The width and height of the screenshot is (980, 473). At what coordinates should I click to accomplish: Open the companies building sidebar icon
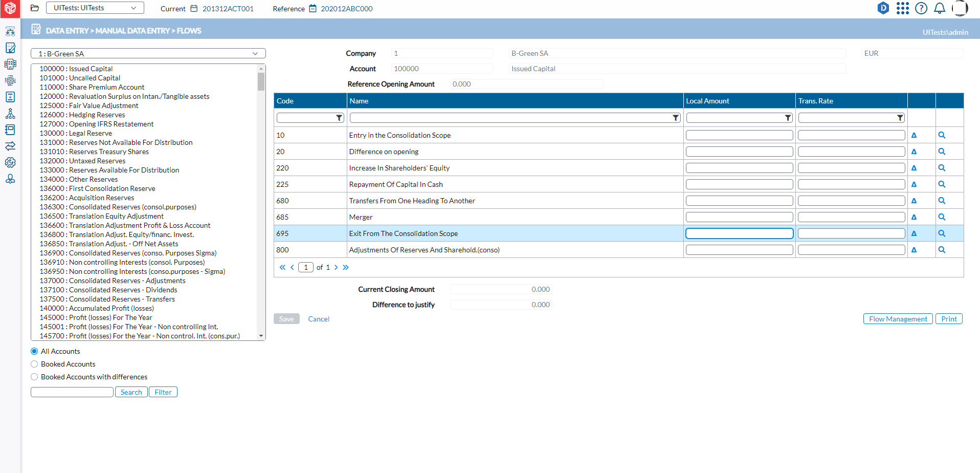click(10, 64)
